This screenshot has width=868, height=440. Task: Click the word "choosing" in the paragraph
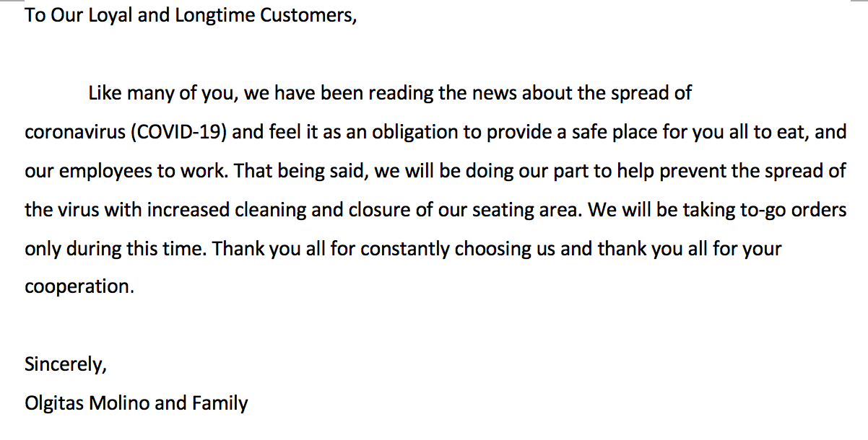coord(491,249)
